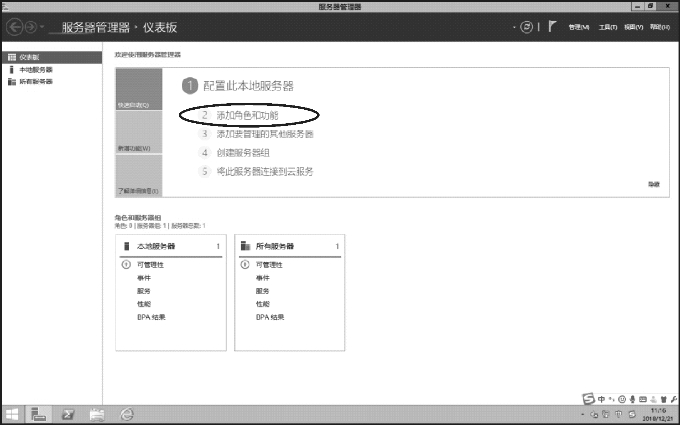Open the 帮助(H) menu
Image resolution: width=680 pixels, height=425 pixels.
click(660, 27)
